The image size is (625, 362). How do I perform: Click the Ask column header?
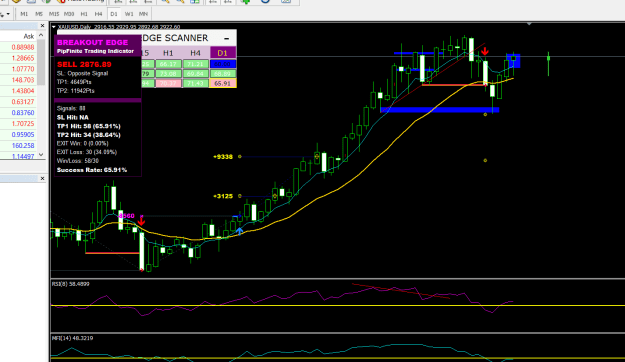pos(29,36)
